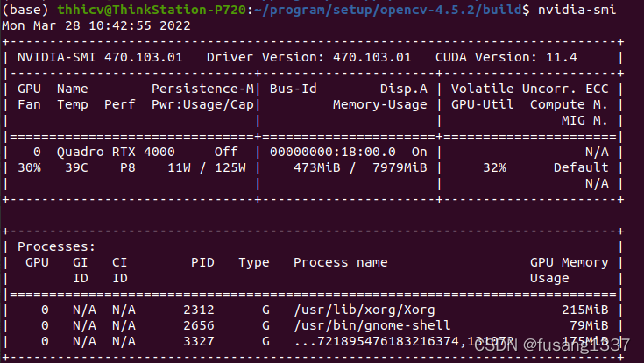This screenshot has height=363, width=644.
Task: Click the 'Memory-Usage' column header
Action: (x=380, y=105)
